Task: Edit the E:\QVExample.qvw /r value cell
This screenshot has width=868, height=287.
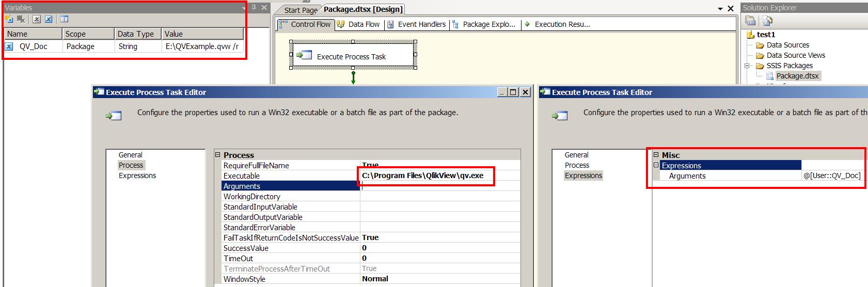Action: click(202, 46)
